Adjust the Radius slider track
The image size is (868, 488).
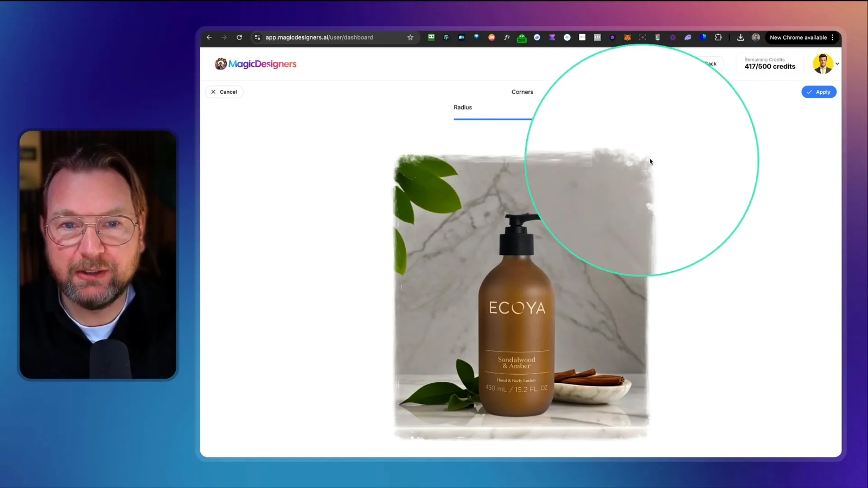pyautogui.click(x=493, y=119)
